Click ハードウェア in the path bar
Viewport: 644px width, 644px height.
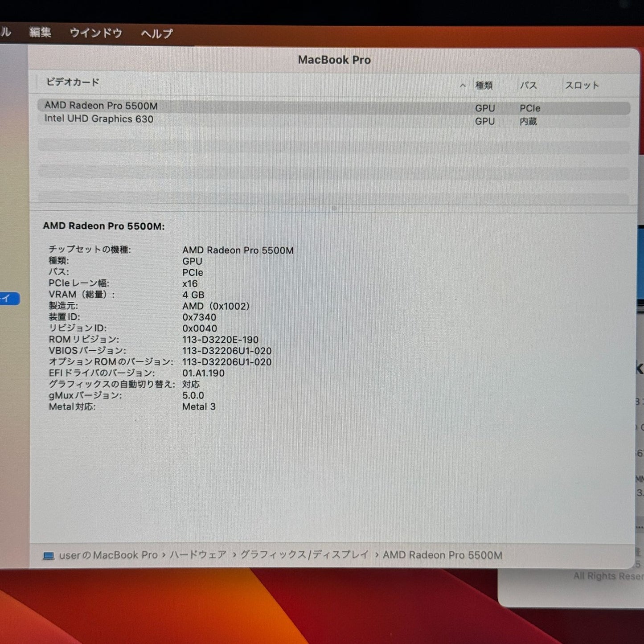pos(198,555)
